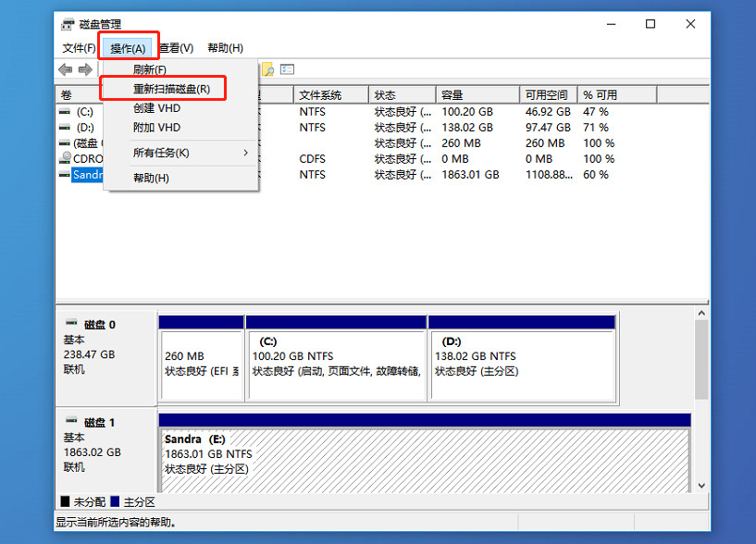Click the 磁盘 1 disk header icon
The height and width of the screenshot is (544, 756).
71,422
